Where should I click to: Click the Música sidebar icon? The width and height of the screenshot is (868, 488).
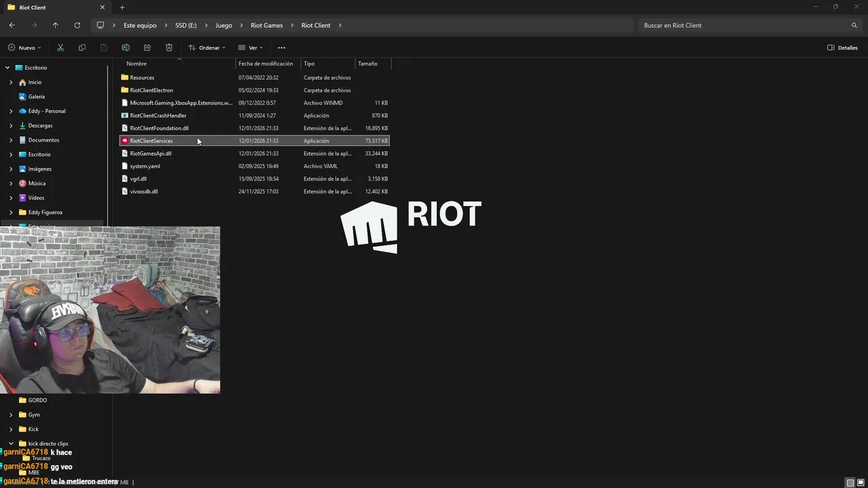22,183
